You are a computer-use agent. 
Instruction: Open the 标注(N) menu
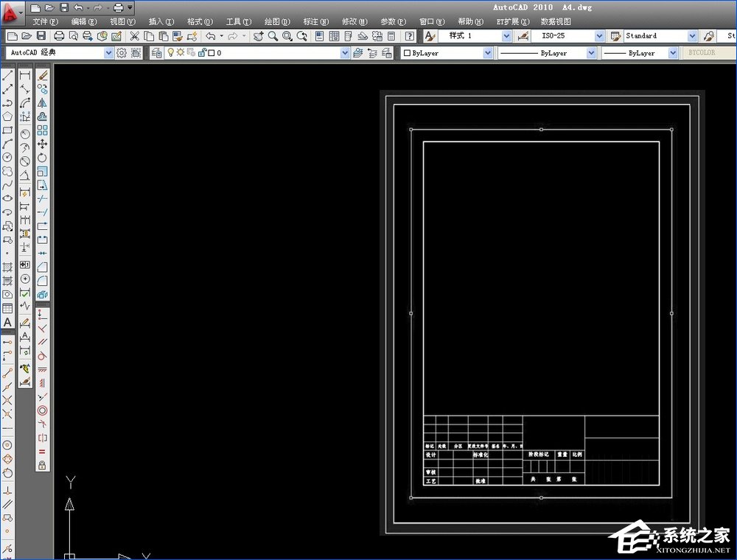click(x=316, y=21)
